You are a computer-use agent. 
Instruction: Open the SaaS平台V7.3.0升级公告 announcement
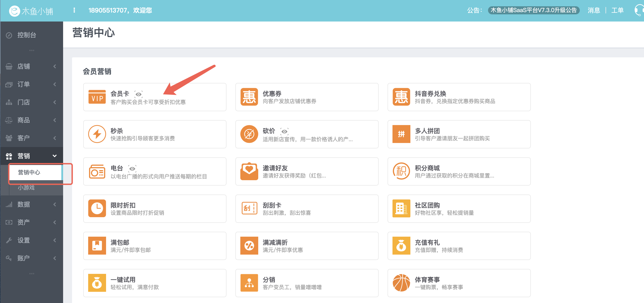(x=533, y=10)
